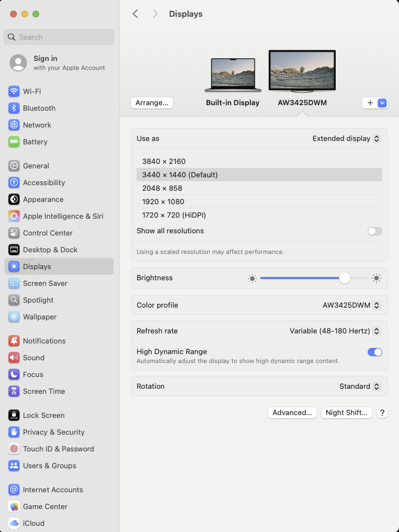The height and width of the screenshot is (532, 399).
Task: Click the low brightness sun icon
Action: click(252, 279)
